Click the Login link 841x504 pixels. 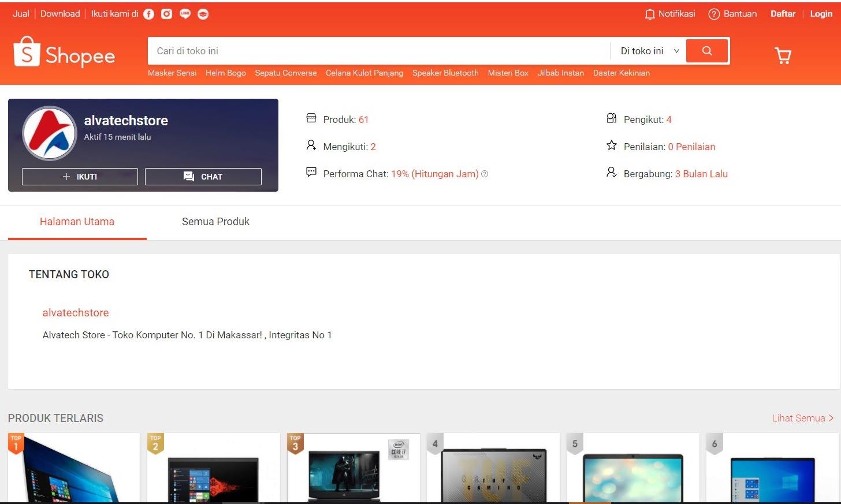(821, 14)
